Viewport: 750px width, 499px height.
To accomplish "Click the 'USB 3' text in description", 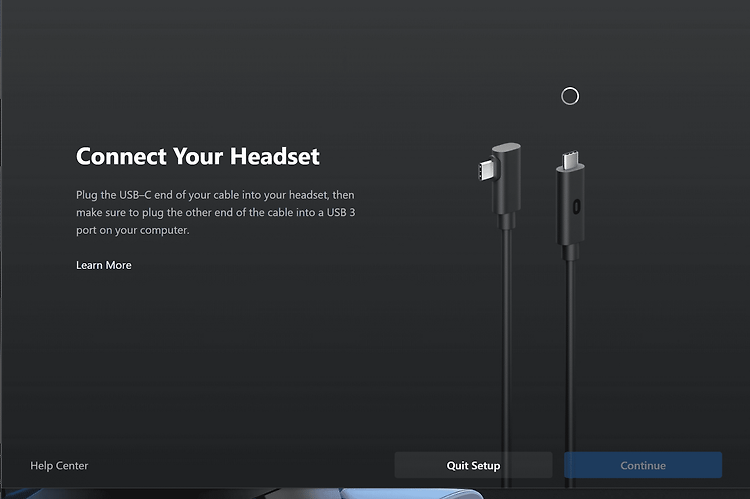I will point(341,212).
